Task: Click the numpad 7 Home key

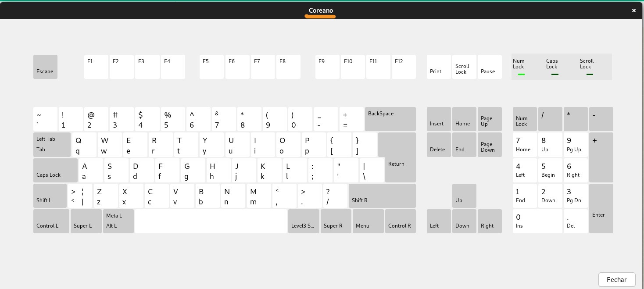Action: [x=525, y=145]
